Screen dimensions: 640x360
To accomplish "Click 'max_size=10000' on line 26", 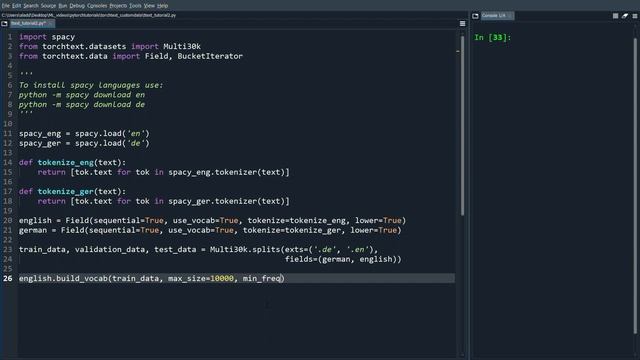I will click(201, 278).
